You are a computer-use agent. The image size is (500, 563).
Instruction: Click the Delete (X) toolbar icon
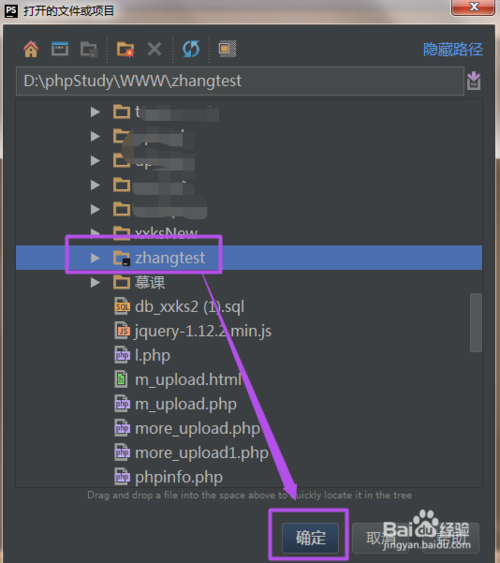click(154, 49)
